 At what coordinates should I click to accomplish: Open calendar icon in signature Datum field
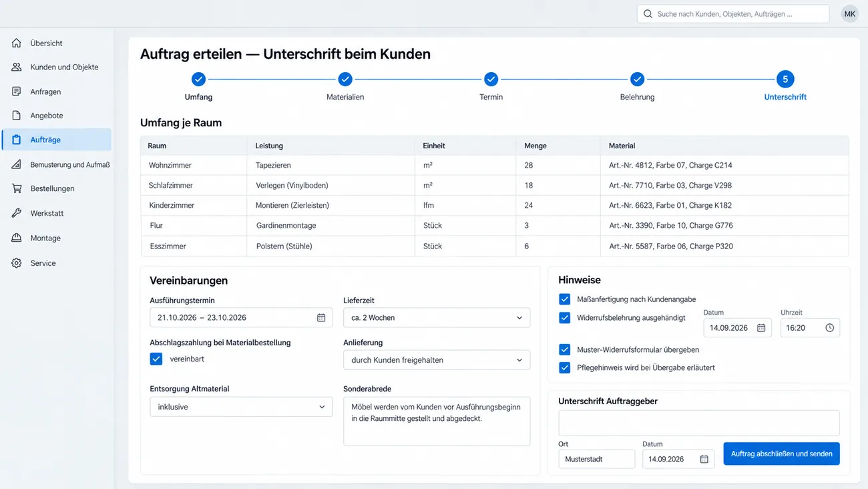tap(704, 459)
